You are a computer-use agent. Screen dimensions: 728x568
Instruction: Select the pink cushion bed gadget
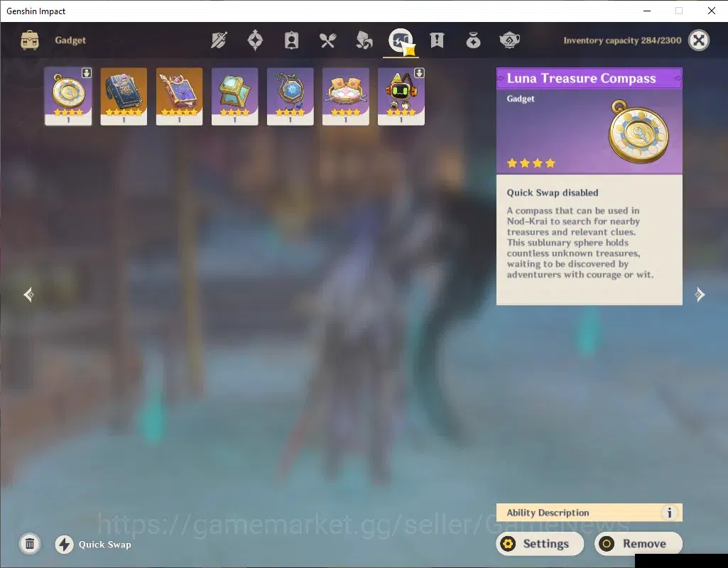click(x=345, y=97)
